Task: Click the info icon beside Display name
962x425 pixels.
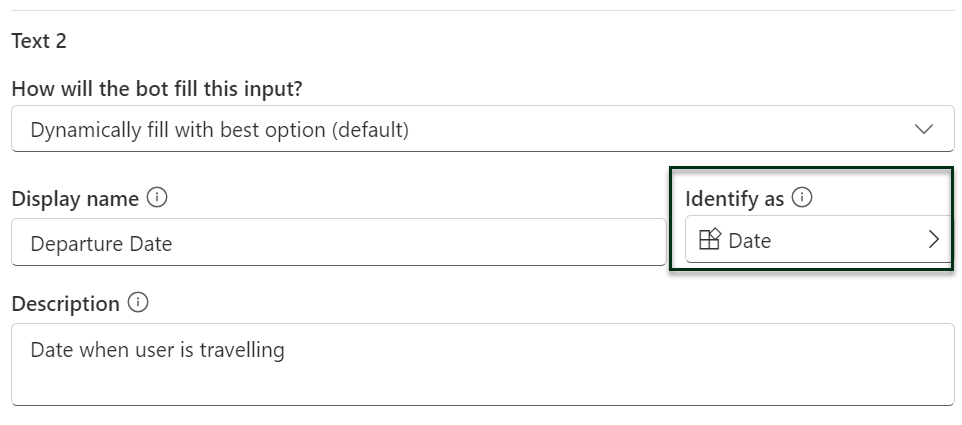Action: 157,198
